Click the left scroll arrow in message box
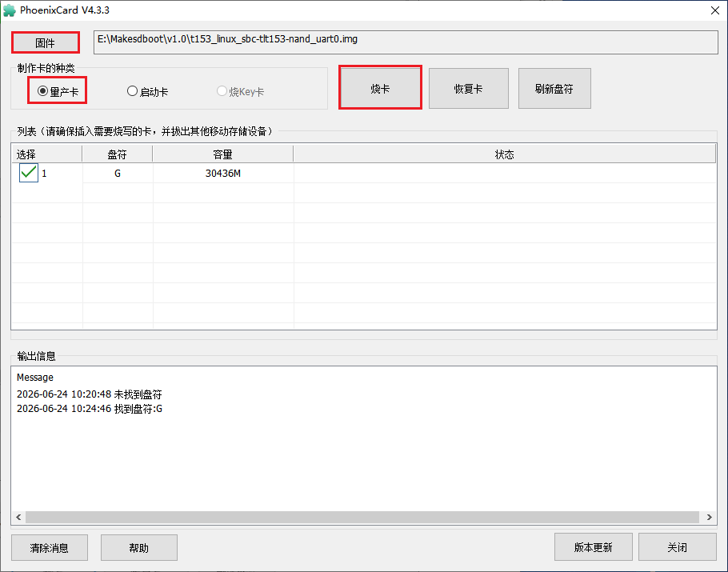Viewport: 728px width, 572px height. pos(18,518)
